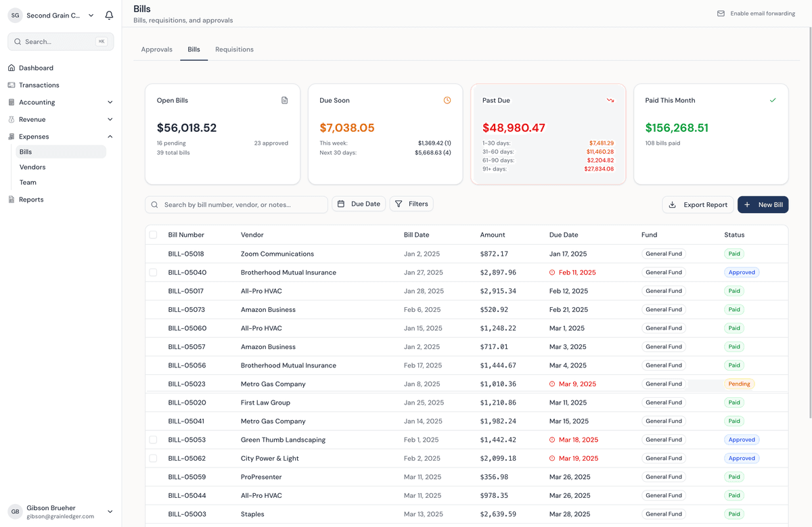
Task: Click the Pending status badge for BILL-05023
Action: [739, 384]
